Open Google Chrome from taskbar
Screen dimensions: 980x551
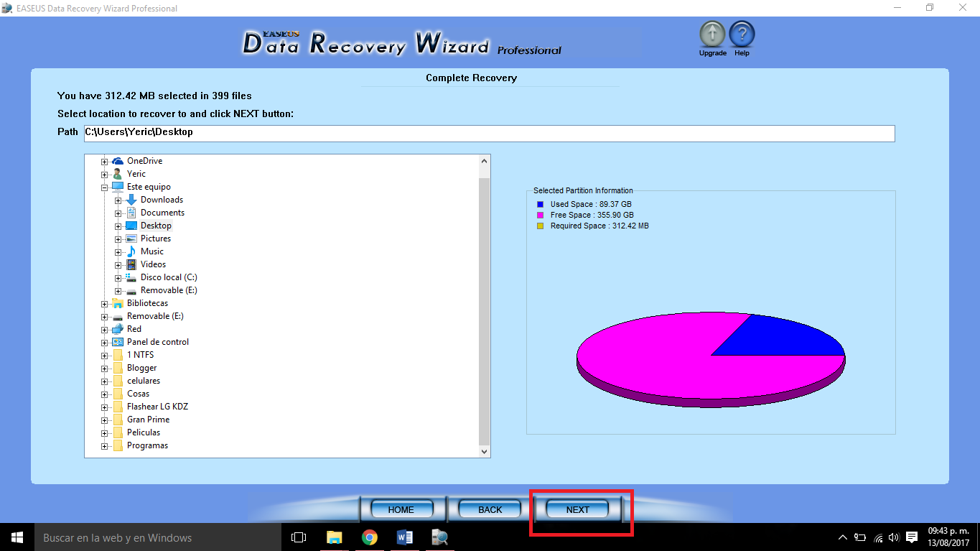point(370,537)
